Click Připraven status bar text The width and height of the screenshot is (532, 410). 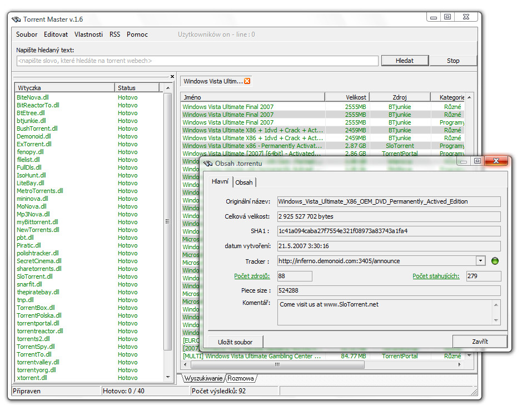27,391
